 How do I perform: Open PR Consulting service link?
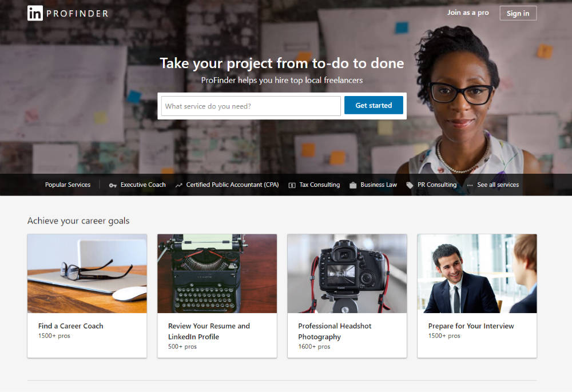[x=437, y=185]
